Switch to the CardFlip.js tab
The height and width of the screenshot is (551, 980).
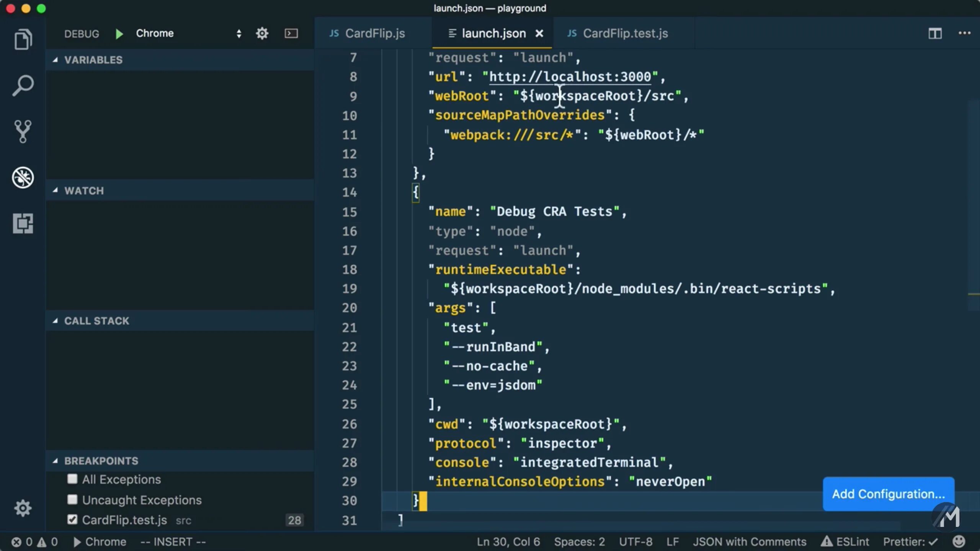click(x=374, y=34)
